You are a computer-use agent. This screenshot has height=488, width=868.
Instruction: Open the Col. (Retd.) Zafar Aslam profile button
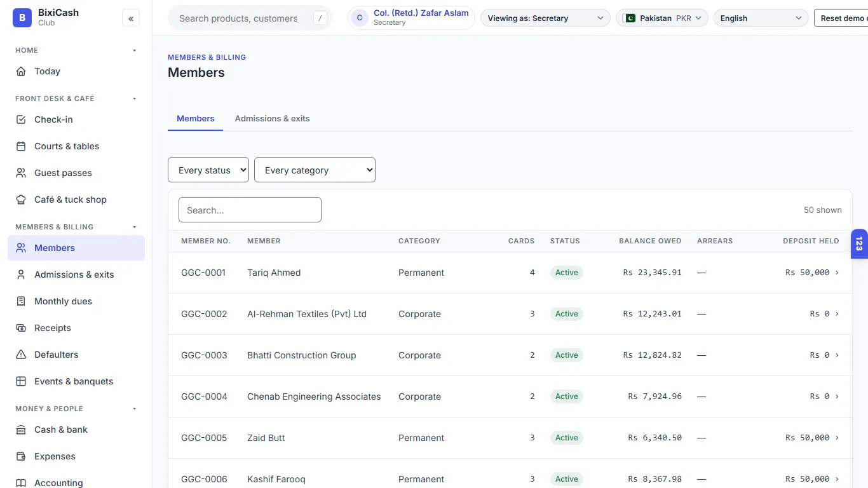(x=412, y=18)
